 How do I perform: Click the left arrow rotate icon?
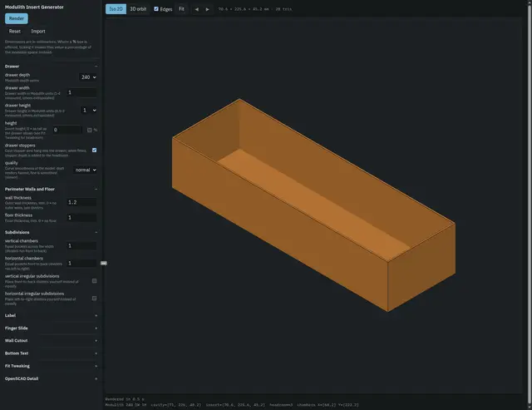[x=197, y=9]
